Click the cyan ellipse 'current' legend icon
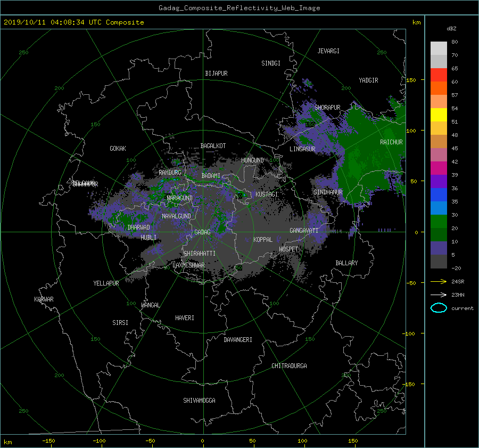Image resolution: width=479 pixels, height=448 pixels. click(x=439, y=308)
